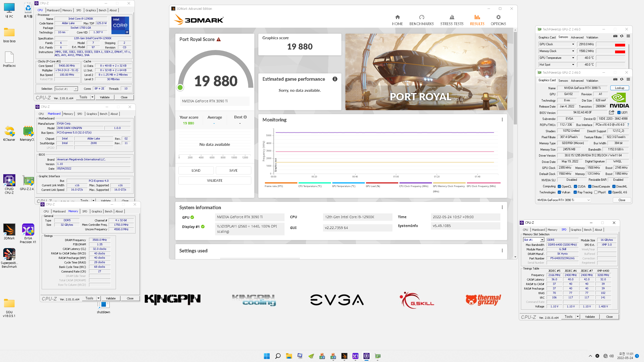
Task: Open Socket #1 selection dropdown in CPU-Z
Action: coord(66,89)
